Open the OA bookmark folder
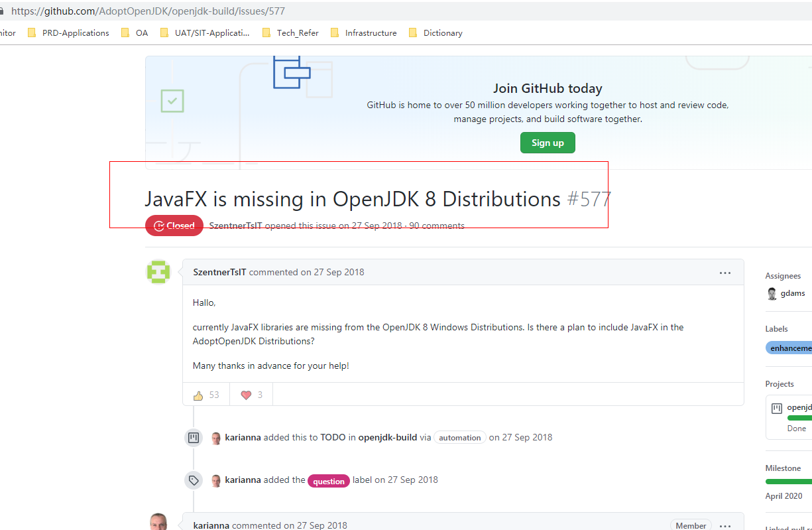The height and width of the screenshot is (530, 812). tap(135, 33)
